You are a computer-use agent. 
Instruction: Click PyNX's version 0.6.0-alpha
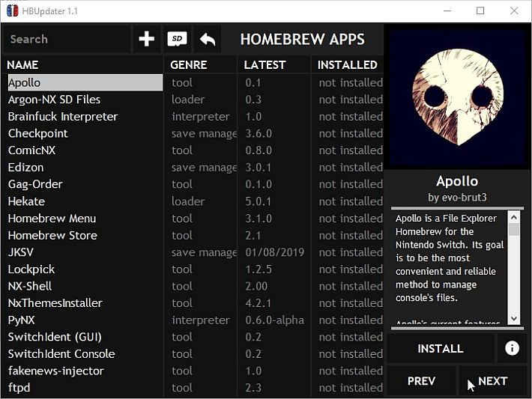274,320
